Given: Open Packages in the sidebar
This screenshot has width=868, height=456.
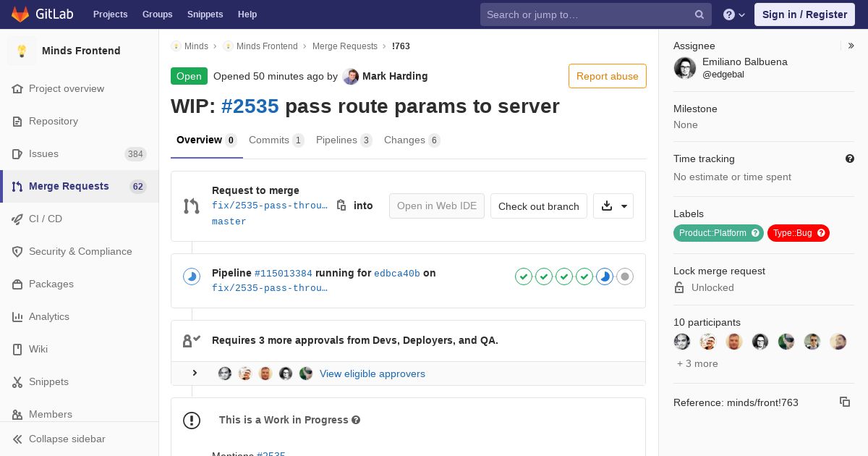Looking at the screenshot, I should 80,284.
